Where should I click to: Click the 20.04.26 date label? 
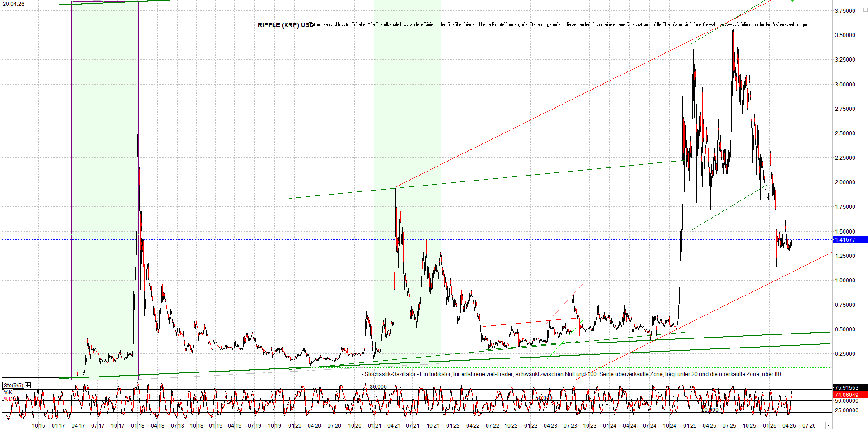14,4
